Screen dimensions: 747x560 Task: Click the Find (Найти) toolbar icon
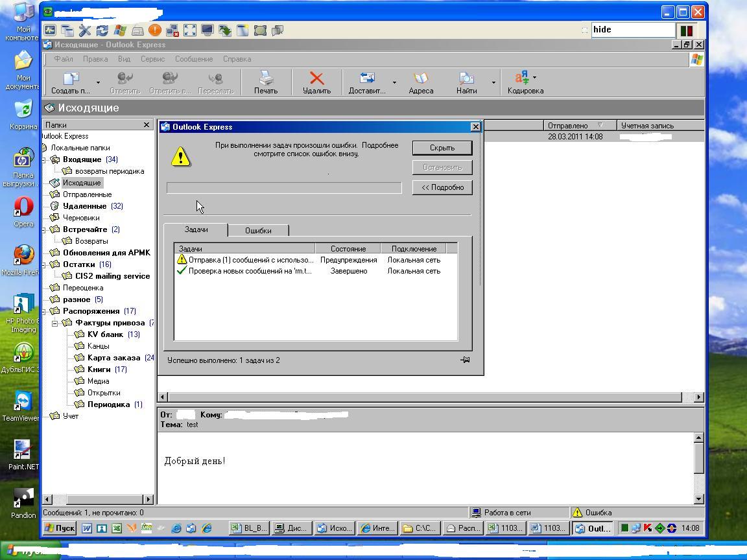[466, 78]
